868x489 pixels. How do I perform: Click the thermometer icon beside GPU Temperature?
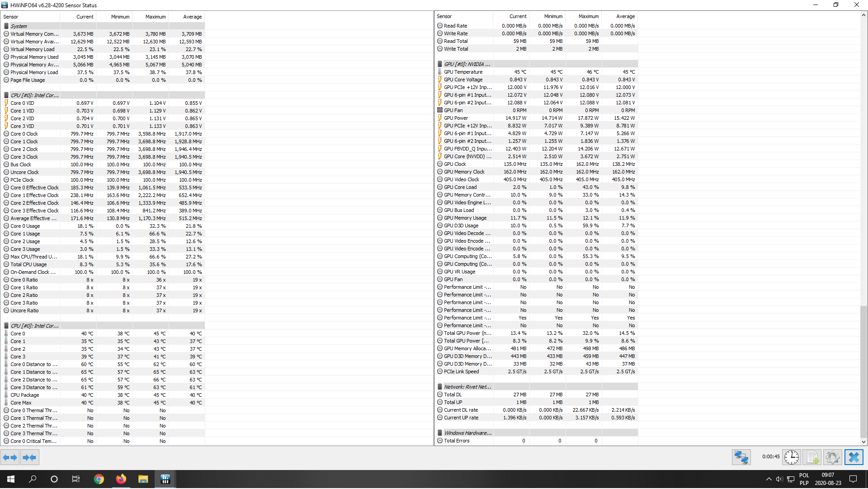[440, 72]
